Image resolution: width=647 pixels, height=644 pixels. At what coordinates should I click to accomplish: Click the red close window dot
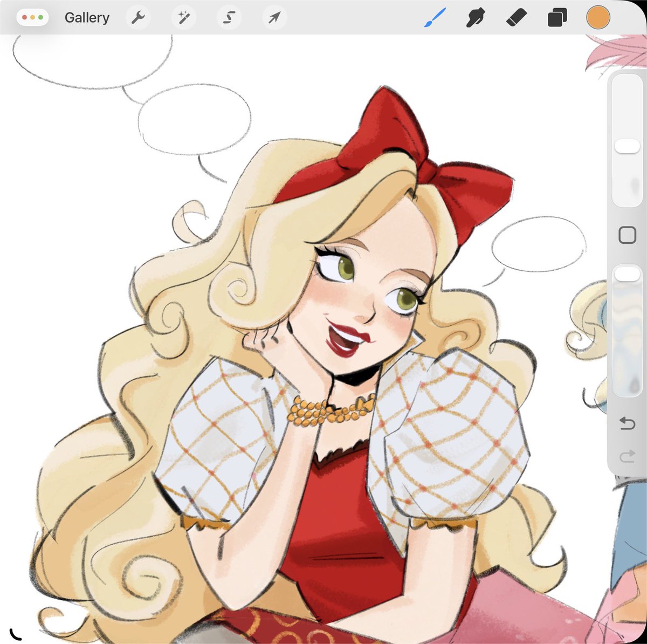(x=25, y=18)
